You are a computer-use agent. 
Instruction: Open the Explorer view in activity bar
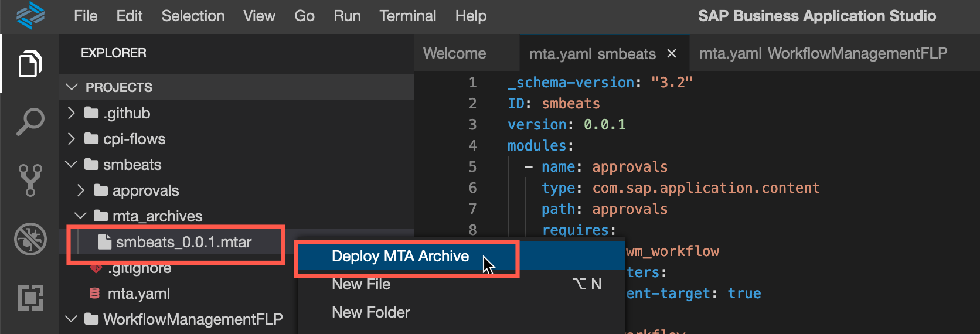(30, 63)
